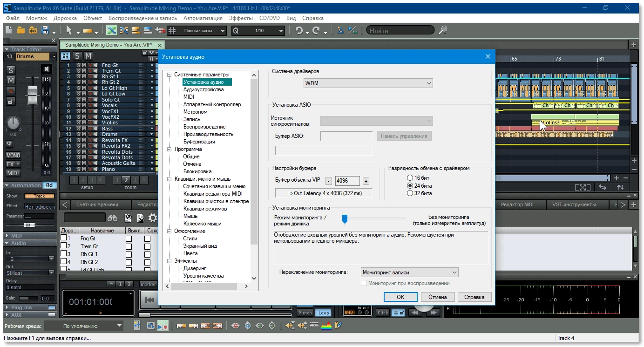Expand the Plug-ins section
644x347 pixels.
pyautogui.click(x=7, y=307)
